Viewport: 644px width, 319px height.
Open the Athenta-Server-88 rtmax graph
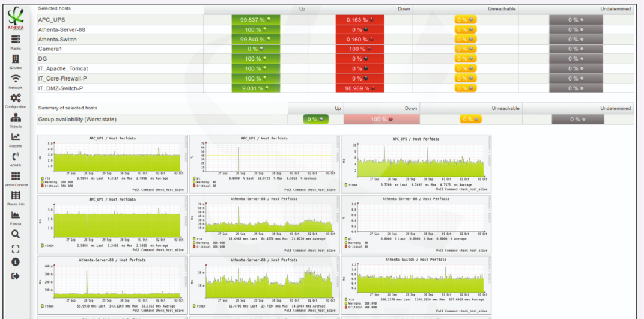tap(112, 285)
